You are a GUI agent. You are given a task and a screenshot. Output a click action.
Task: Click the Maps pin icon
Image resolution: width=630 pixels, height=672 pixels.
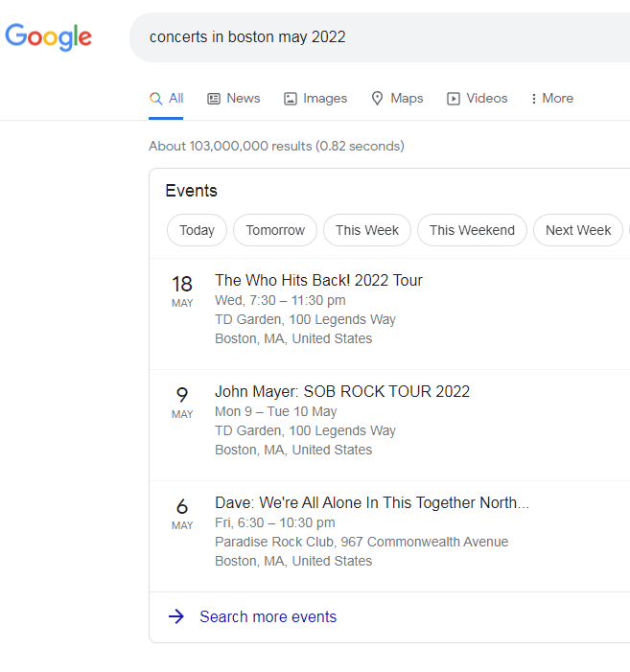[x=377, y=99]
